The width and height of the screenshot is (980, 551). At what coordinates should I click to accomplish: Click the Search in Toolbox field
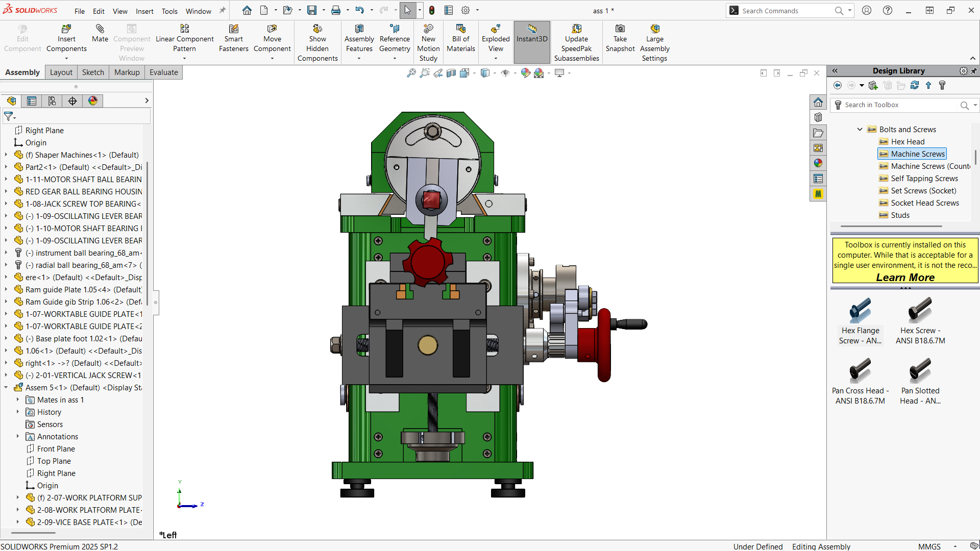901,105
